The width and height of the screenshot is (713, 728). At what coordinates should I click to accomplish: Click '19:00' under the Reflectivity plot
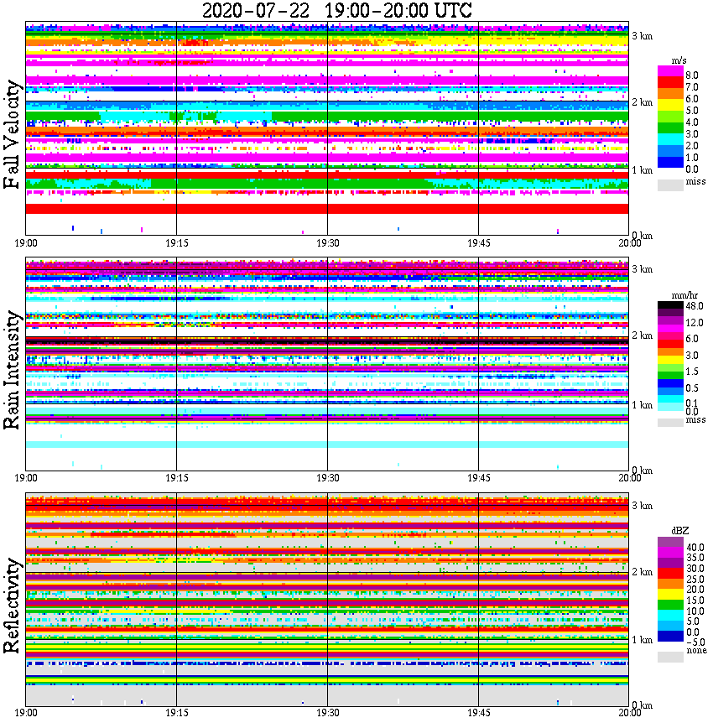pyautogui.click(x=26, y=713)
